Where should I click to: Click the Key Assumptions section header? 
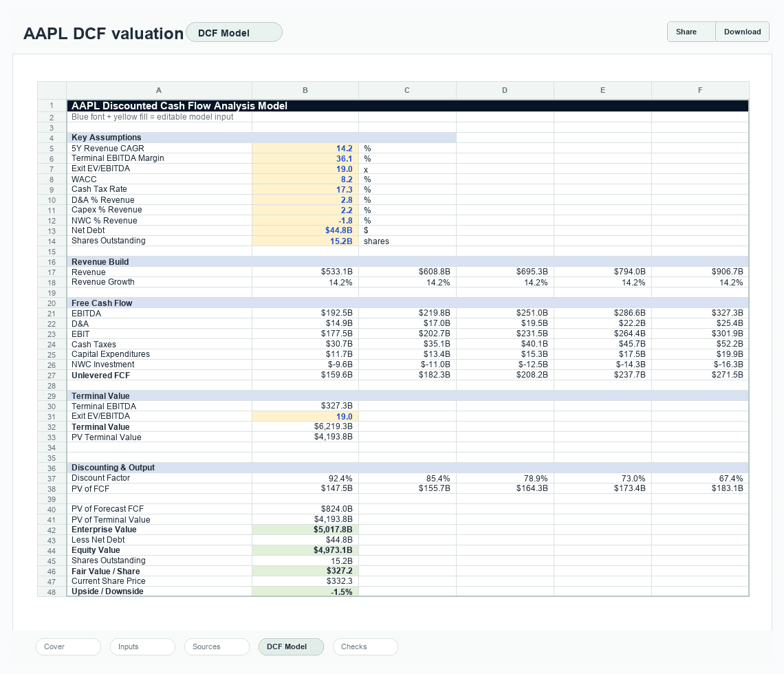(261, 138)
